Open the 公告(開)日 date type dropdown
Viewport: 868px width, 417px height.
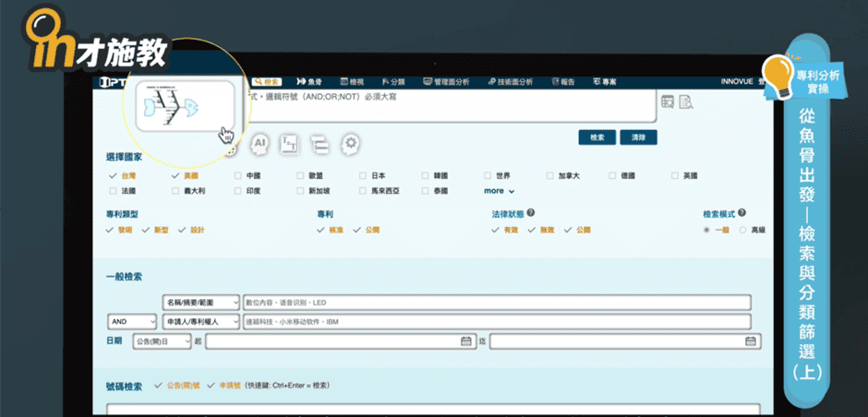click(x=162, y=341)
